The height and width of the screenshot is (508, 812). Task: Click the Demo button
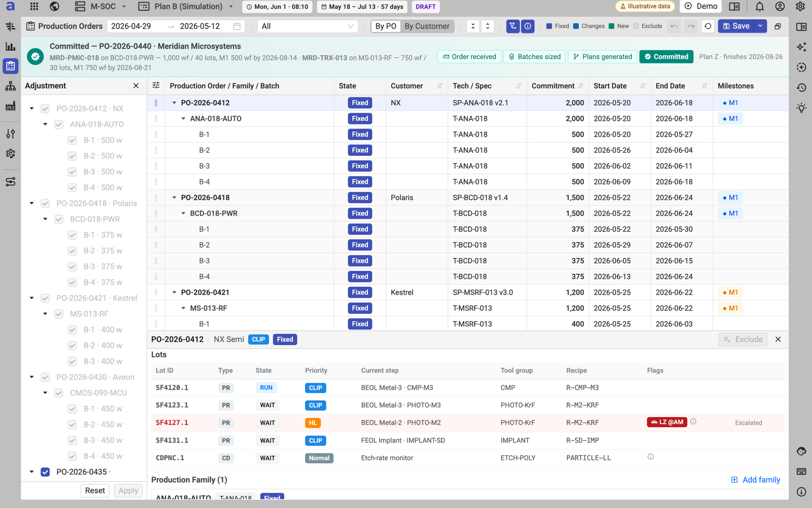[701, 7]
